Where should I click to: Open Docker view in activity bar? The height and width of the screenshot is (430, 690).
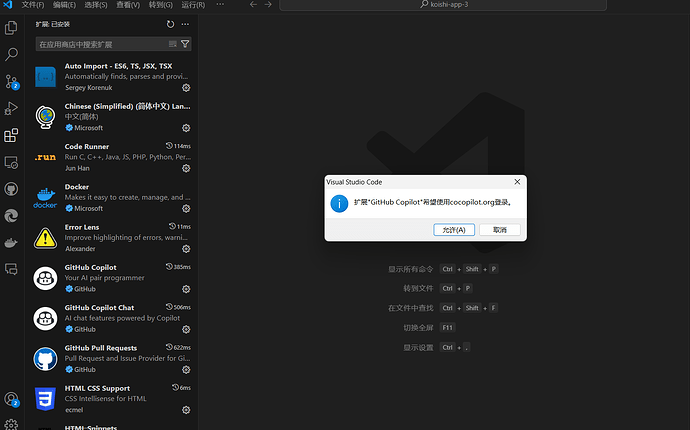[11, 243]
